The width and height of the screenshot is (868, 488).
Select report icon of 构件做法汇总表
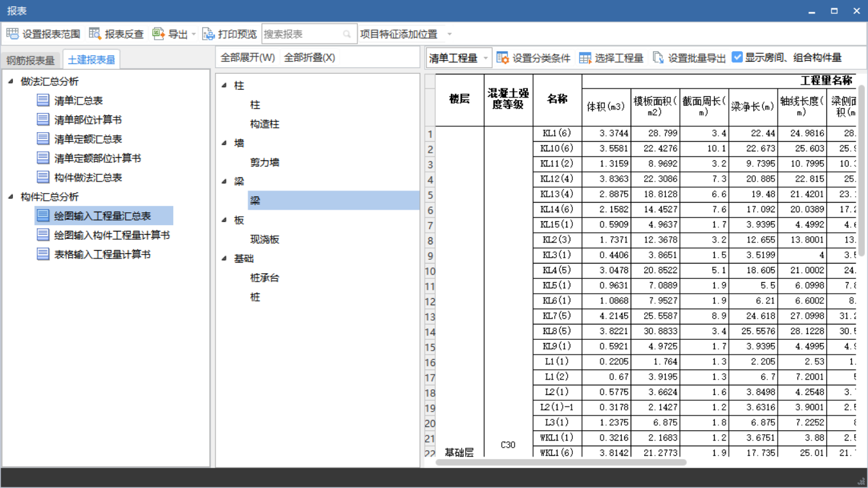[x=43, y=177]
